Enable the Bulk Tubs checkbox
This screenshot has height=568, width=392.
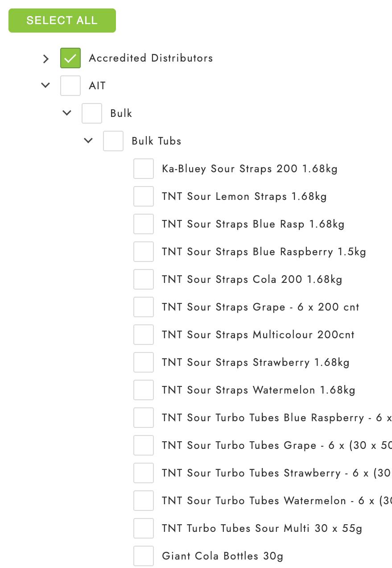point(113,141)
